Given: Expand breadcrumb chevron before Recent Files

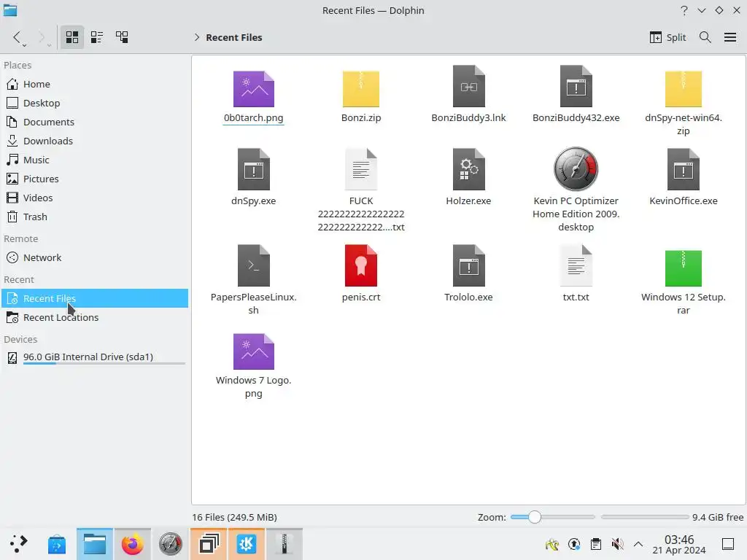Looking at the screenshot, I should [197, 37].
